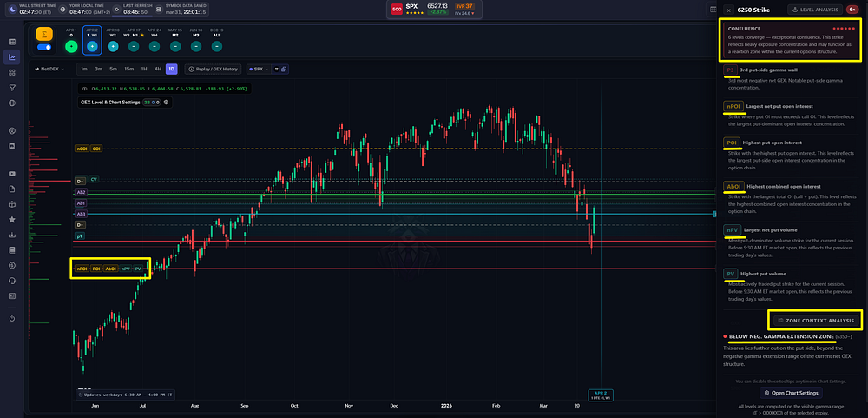
Task: Select the 4H timeframe
Action: point(158,70)
